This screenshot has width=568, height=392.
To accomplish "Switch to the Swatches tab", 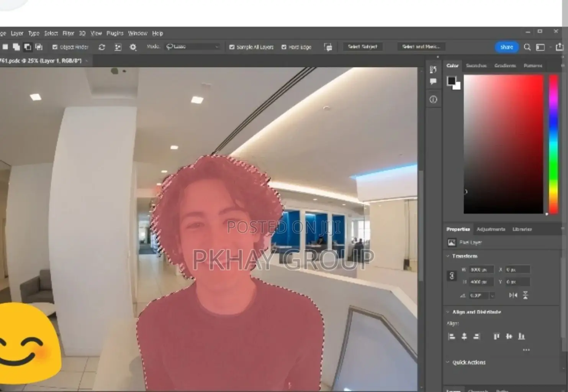I will coord(476,65).
